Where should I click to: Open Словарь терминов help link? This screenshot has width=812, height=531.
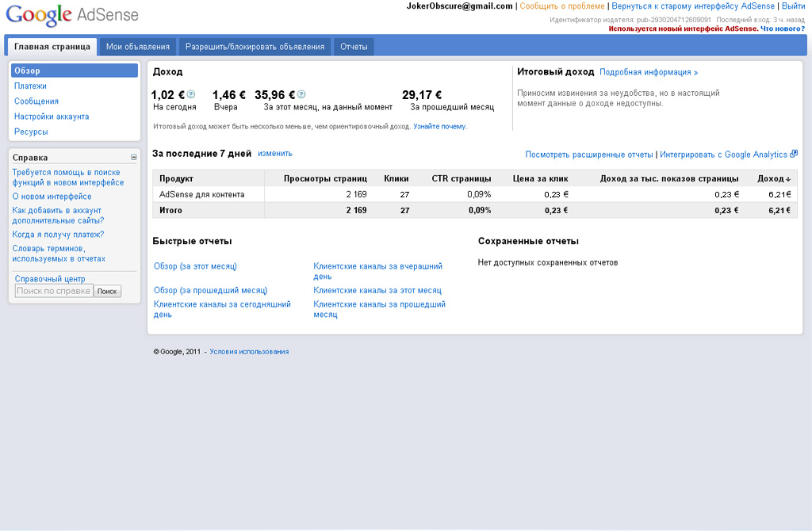pos(59,254)
